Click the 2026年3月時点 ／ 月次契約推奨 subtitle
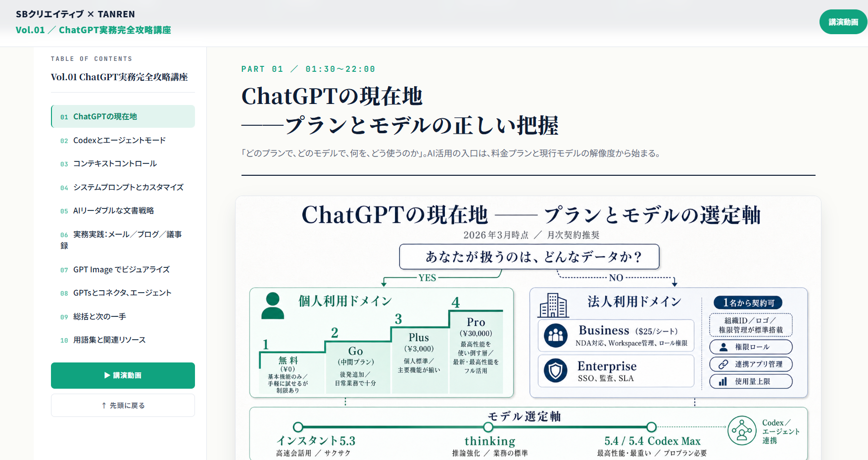 pyautogui.click(x=531, y=235)
